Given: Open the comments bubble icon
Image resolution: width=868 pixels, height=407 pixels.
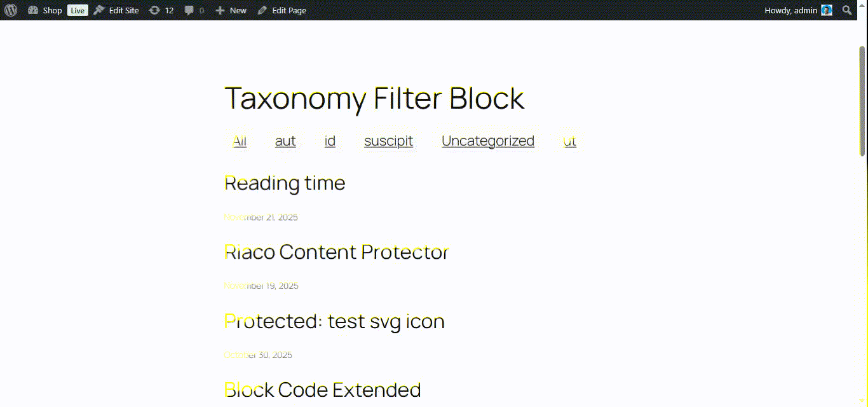Looking at the screenshot, I should point(189,10).
